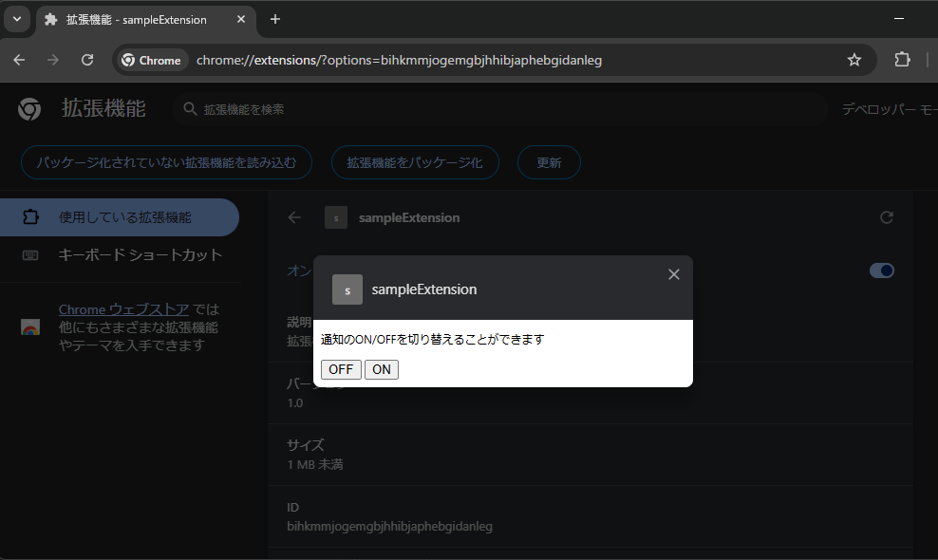Image resolution: width=938 pixels, height=560 pixels.
Task: Toggle the extension オン switch
Action: tap(881, 271)
